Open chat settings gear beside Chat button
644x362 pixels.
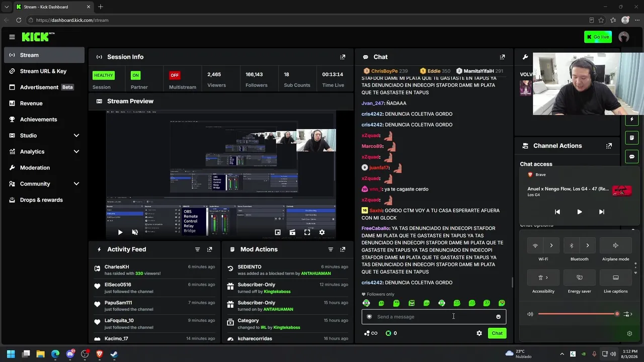479,333
